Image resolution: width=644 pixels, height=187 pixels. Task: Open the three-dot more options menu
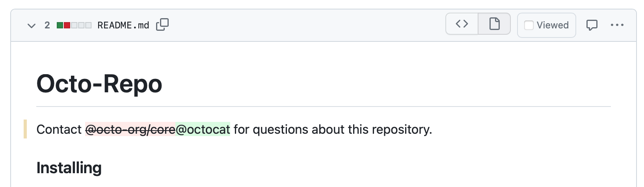(x=617, y=25)
